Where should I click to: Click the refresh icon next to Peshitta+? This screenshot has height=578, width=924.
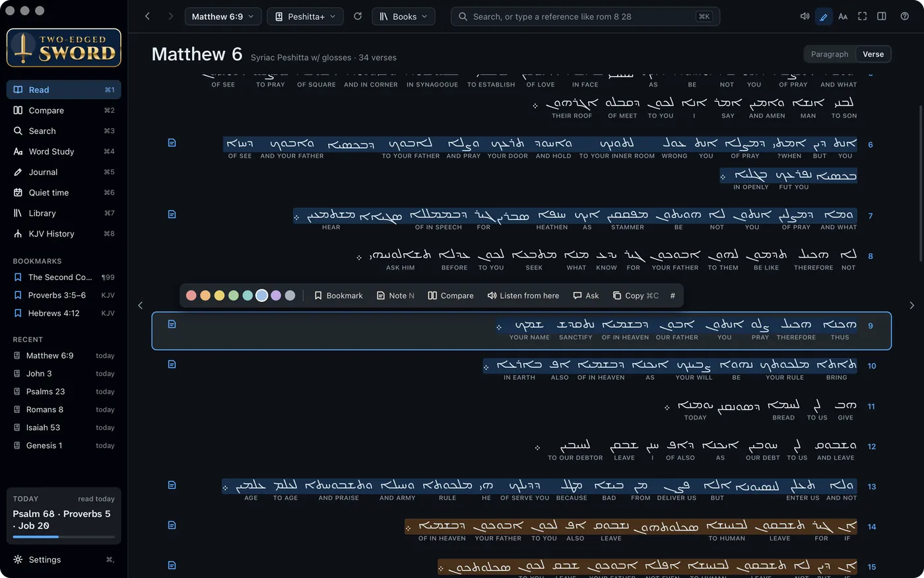pos(358,17)
